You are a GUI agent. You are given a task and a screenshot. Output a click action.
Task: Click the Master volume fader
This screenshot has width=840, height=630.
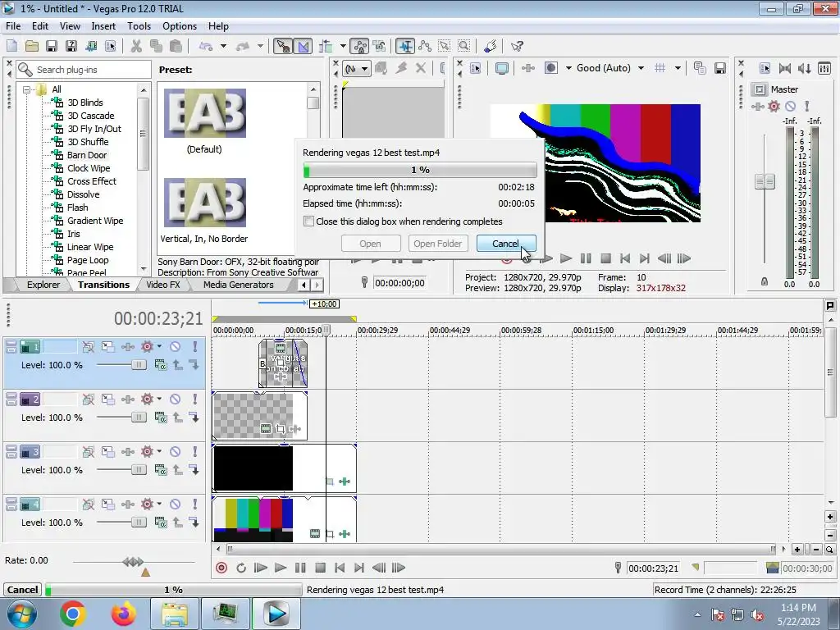point(765,181)
